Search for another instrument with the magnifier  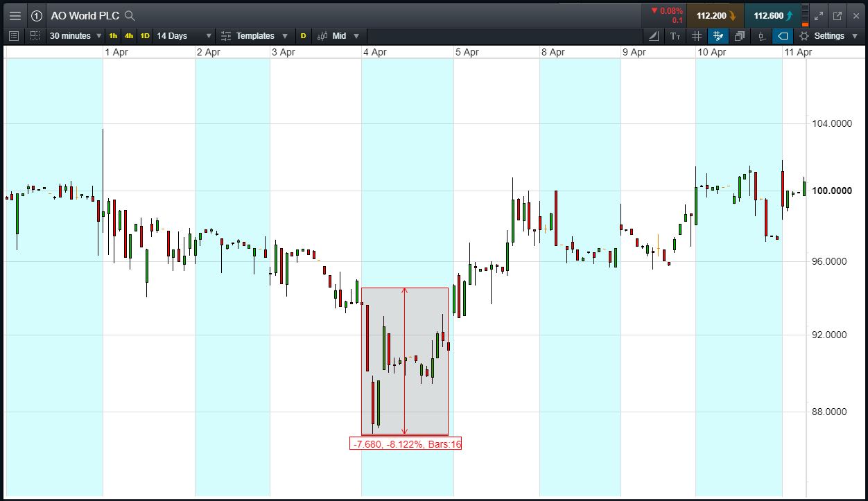(130, 16)
